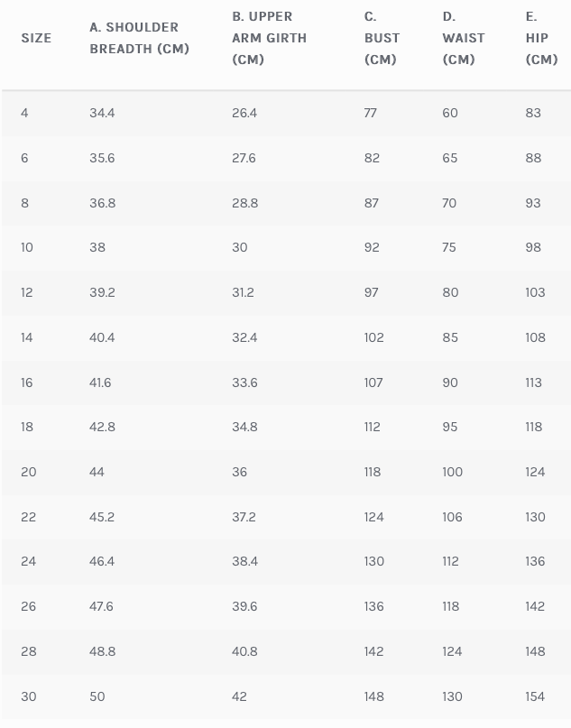Click the A. Shoulder Breadth (CM) header
Viewport: 571px width, 728px height.
(139, 38)
